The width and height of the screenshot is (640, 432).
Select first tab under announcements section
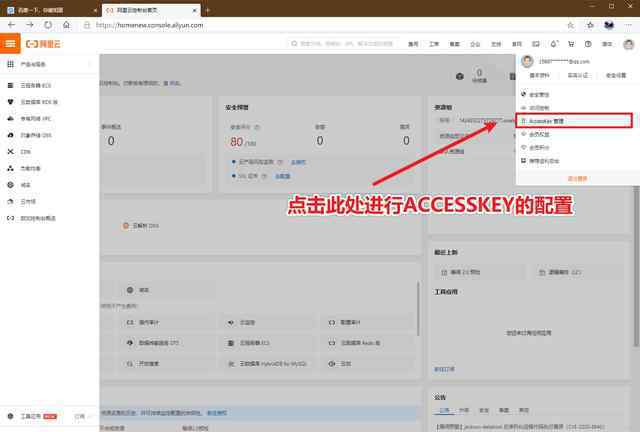[x=444, y=410]
